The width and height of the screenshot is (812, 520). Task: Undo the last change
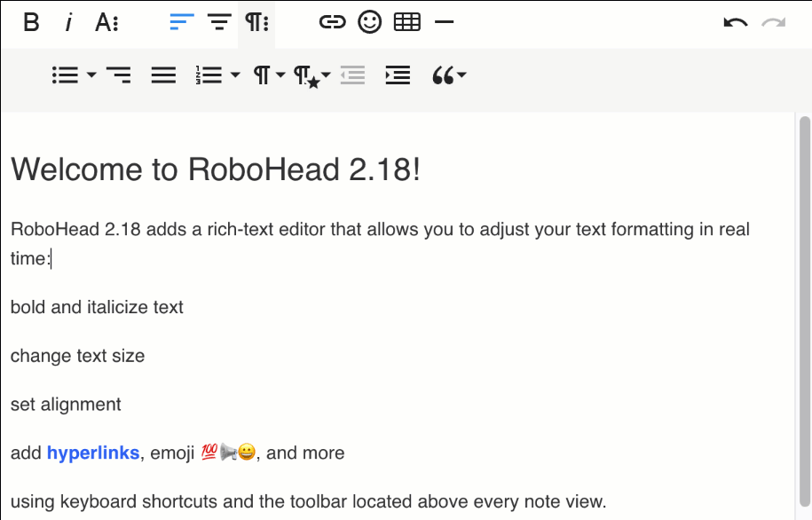pos(736,23)
